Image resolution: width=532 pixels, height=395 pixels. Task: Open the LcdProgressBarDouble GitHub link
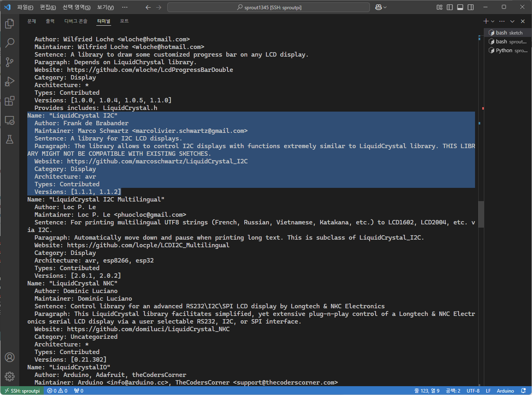pyautogui.click(x=150, y=70)
